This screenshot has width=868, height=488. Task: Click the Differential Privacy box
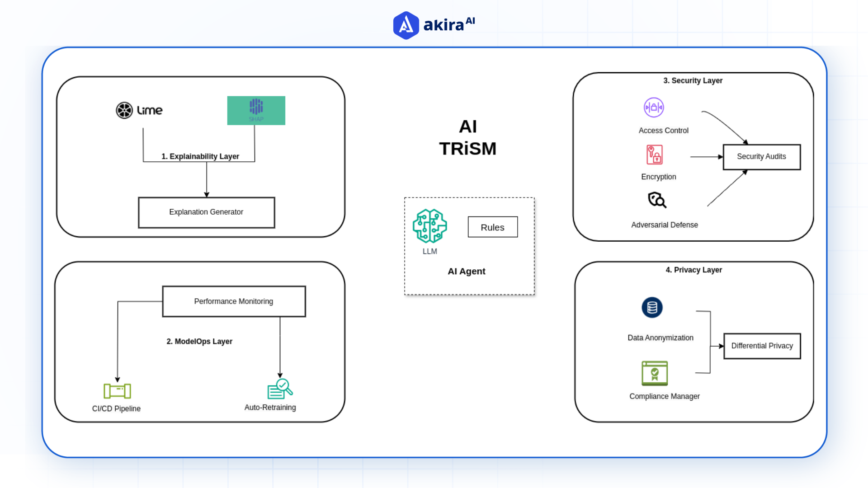[762, 346]
